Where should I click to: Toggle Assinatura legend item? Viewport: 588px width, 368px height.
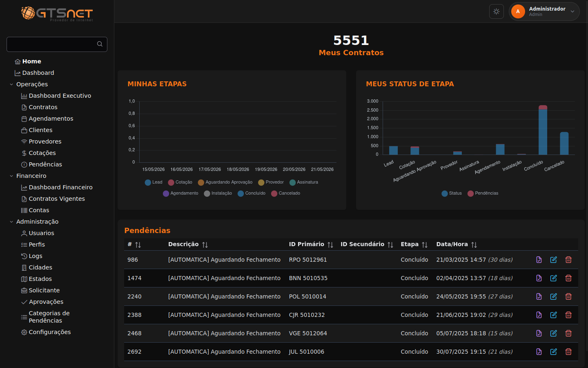click(x=303, y=182)
